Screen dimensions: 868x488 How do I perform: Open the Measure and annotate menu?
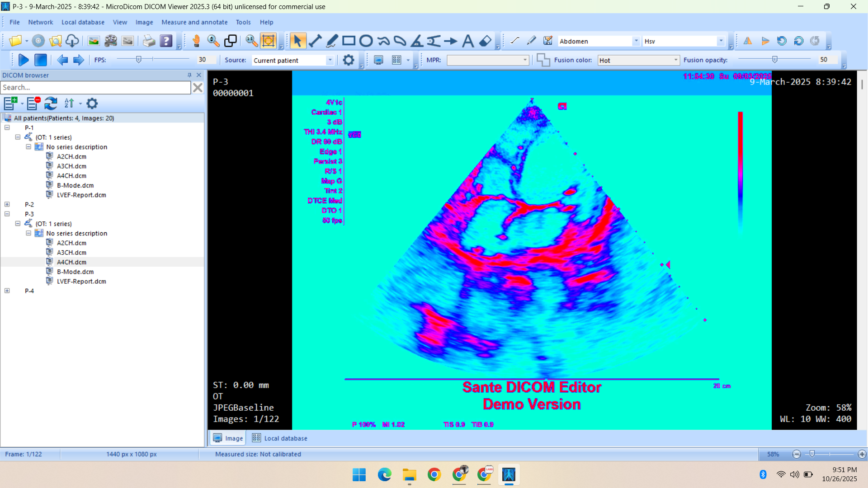click(194, 22)
